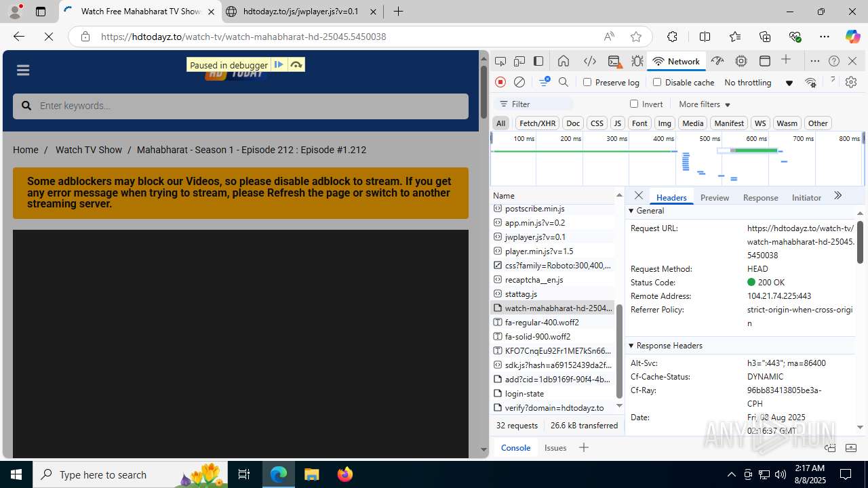Add more tools with plus icon
This screenshot has width=868, height=488.
click(x=786, y=60)
